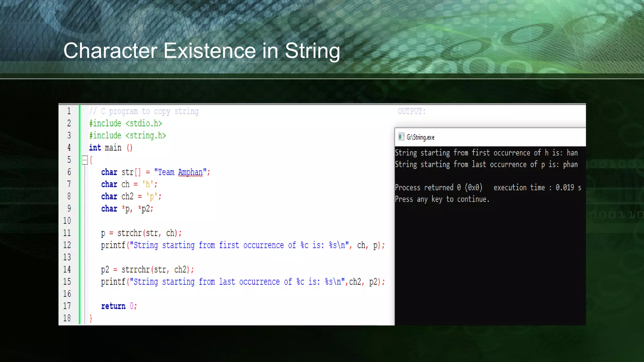Click line number 1 in the gutter
Screen dimensions: 644x362
click(69, 111)
